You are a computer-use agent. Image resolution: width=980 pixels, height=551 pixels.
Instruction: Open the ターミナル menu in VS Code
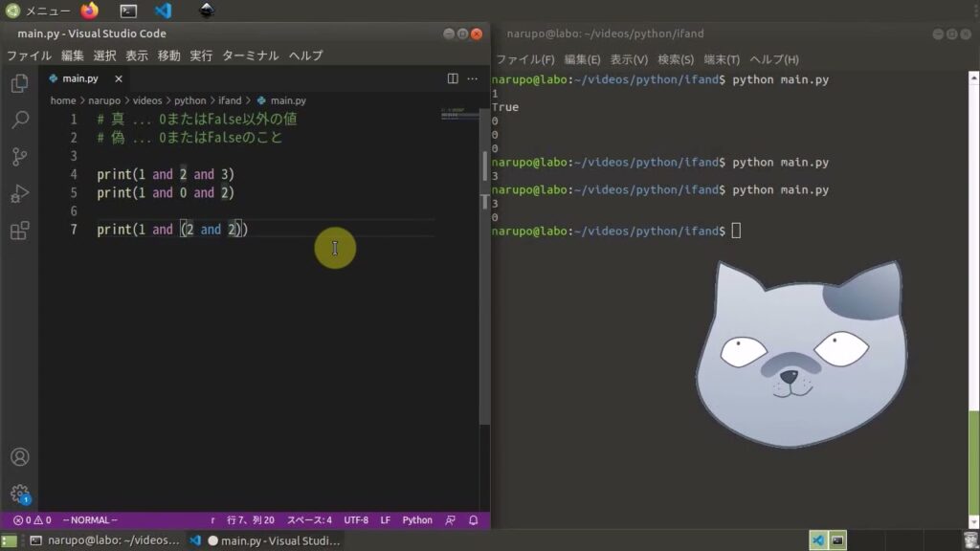click(x=250, y=55)
